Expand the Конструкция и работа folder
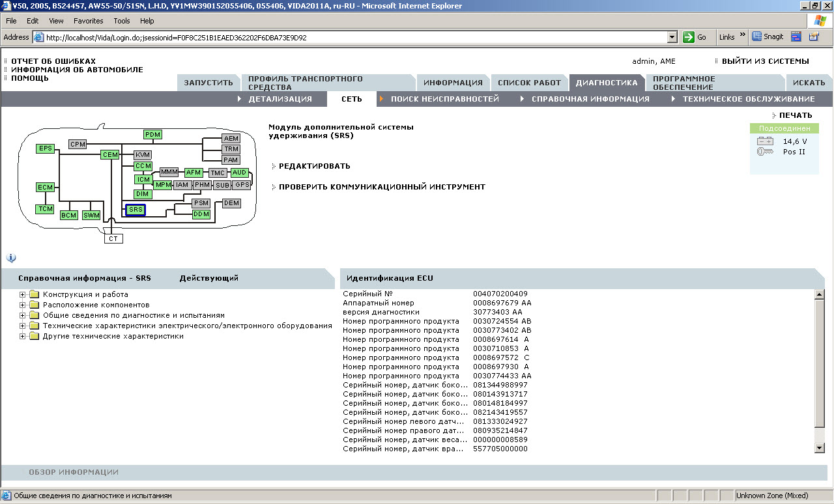Viewport: 834px width, 504px height. (23, 294)
